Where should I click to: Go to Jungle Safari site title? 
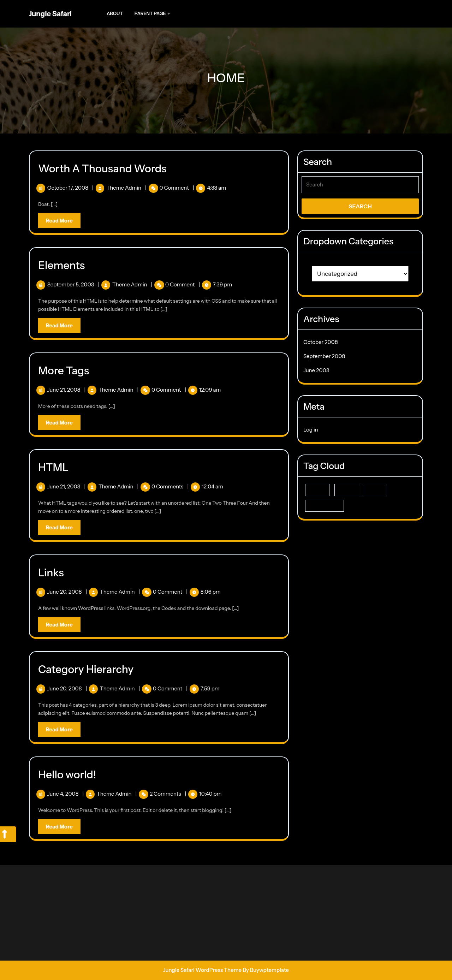coord(50,14)
